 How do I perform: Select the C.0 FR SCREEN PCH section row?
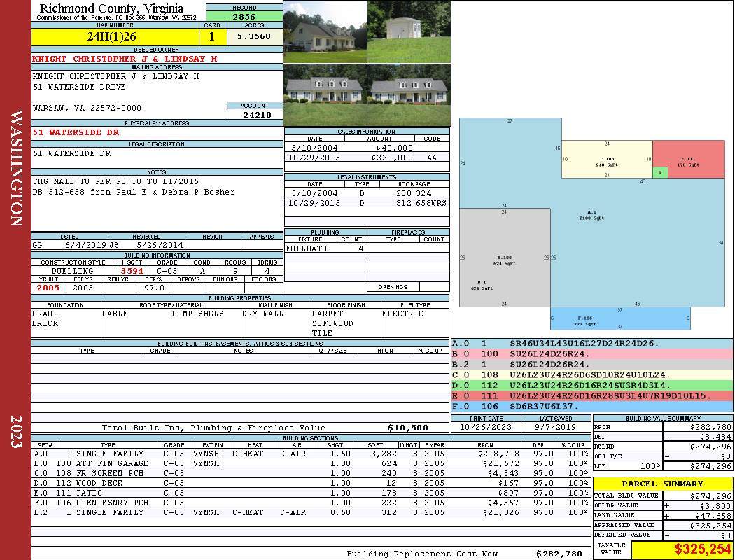click(x=311, y=473)
